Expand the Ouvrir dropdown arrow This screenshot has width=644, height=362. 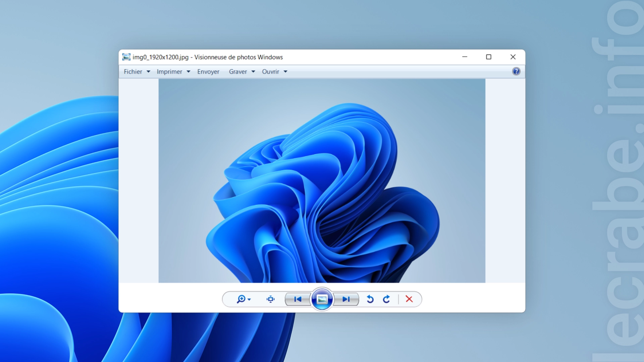pyautogui.click(x=285, y=72)
